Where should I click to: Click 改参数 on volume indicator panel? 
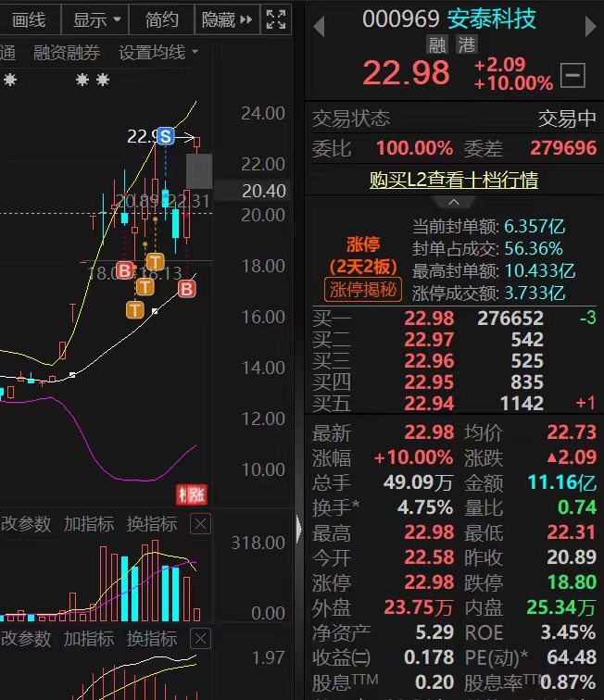(x=26, y=524)
